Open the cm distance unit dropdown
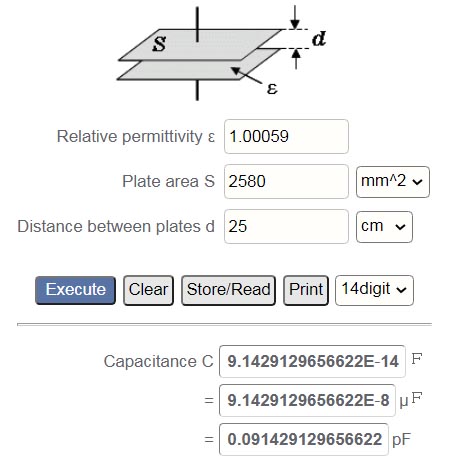 (384, 227)
